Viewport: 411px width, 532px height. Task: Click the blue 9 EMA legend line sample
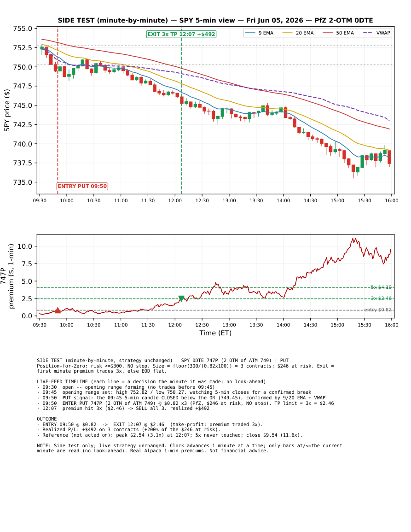(250, 33)
